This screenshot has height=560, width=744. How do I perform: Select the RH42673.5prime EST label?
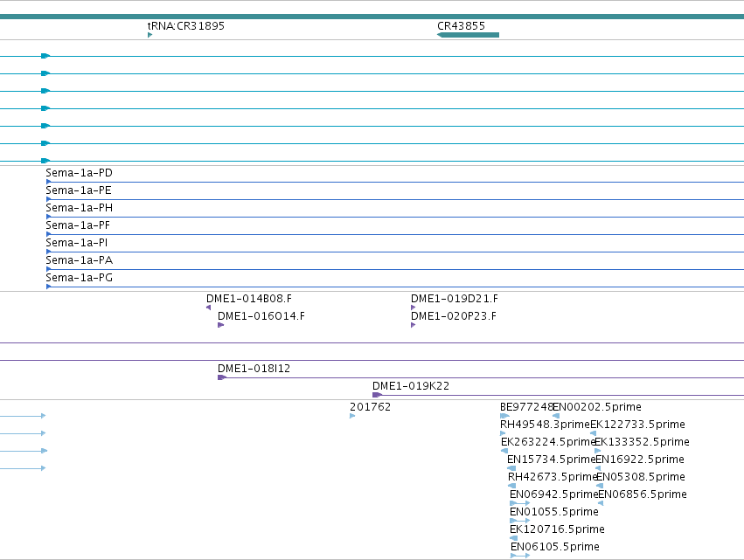pyautogui.click(x=553, y=477)
